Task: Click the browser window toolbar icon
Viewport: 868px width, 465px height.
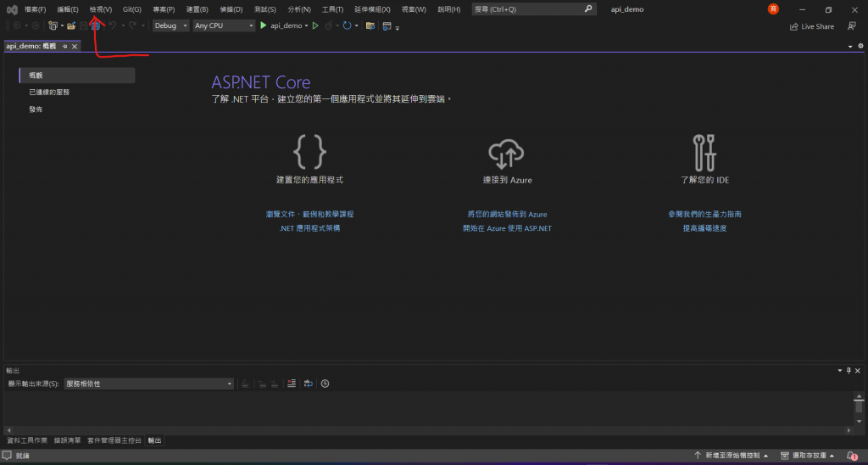Action: coord(387,25)
